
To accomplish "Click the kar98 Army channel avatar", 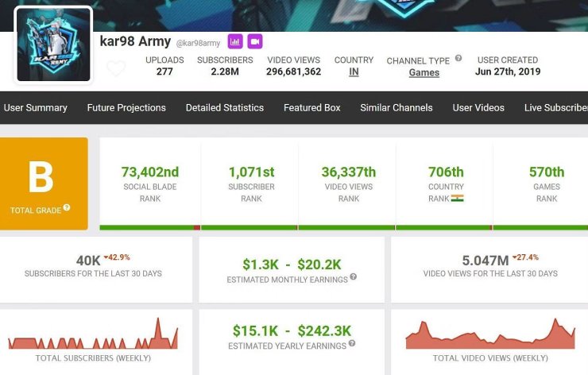I will pos(53,44).
